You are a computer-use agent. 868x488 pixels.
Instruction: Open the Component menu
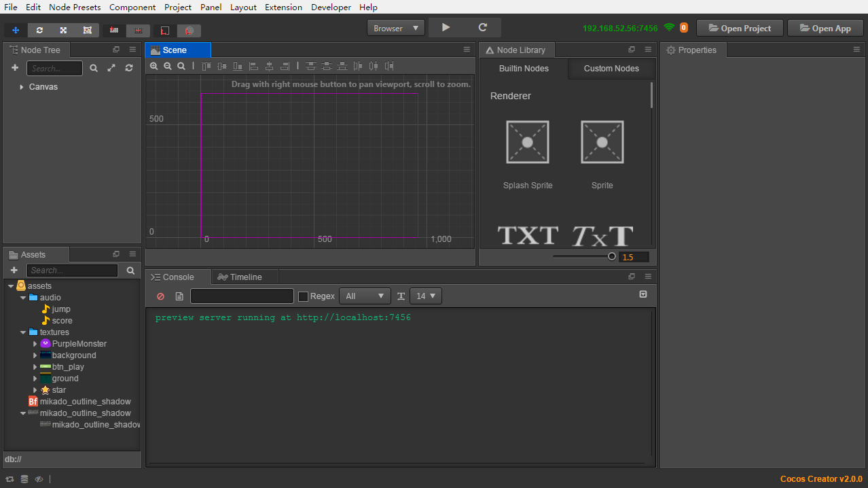pos(132,7)
